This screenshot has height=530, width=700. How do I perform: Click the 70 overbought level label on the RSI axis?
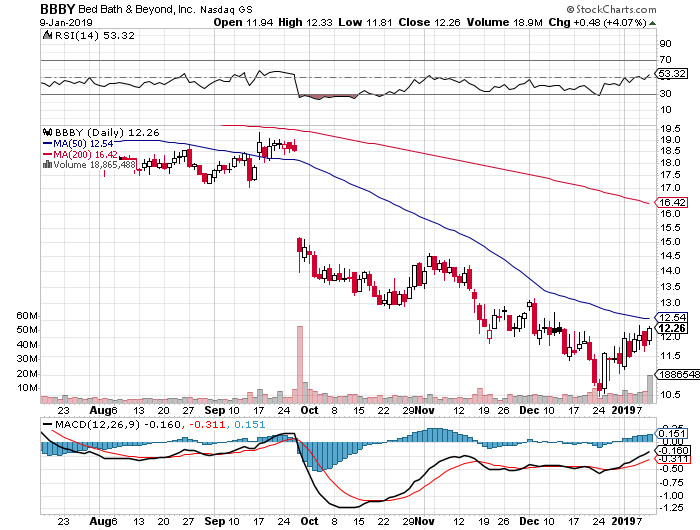[x=665, y=59]
